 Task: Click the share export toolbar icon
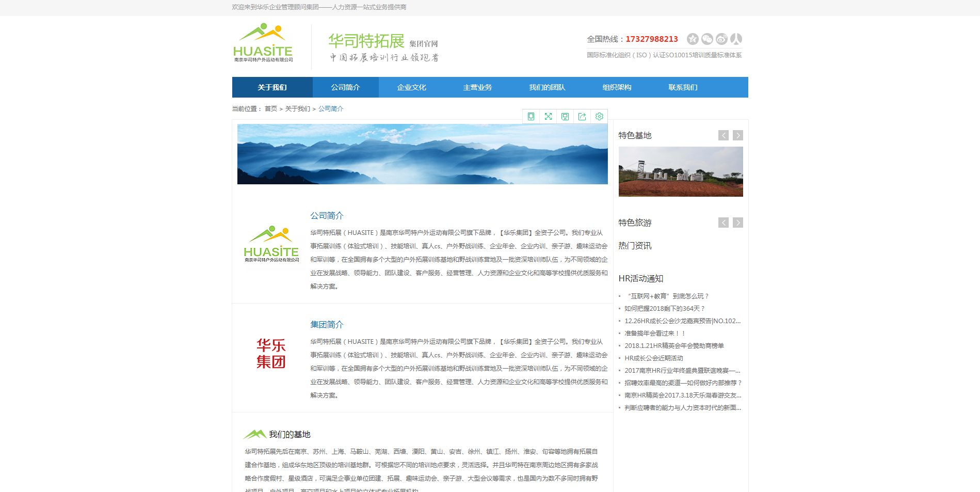click(582, 117)
